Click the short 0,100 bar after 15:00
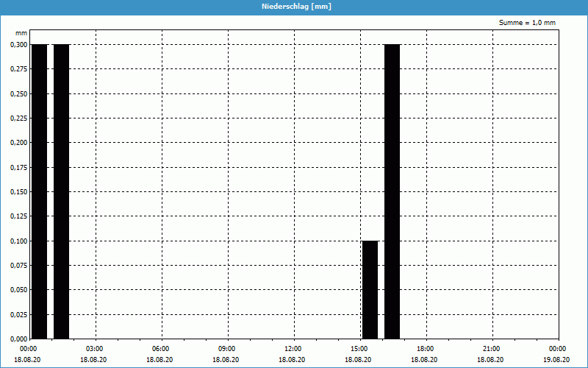Image resolution: width=588 pixels, height=368 pixels. [x=370, y=289]
